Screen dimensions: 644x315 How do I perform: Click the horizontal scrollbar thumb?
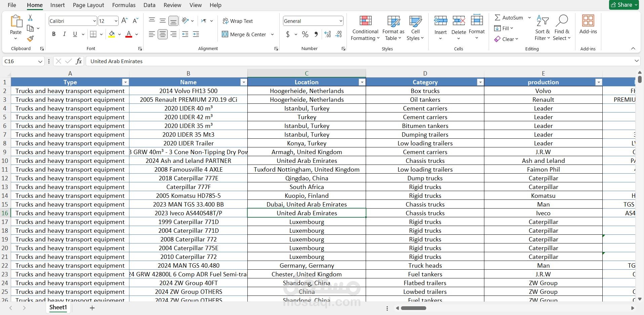(x=413, y=308)
